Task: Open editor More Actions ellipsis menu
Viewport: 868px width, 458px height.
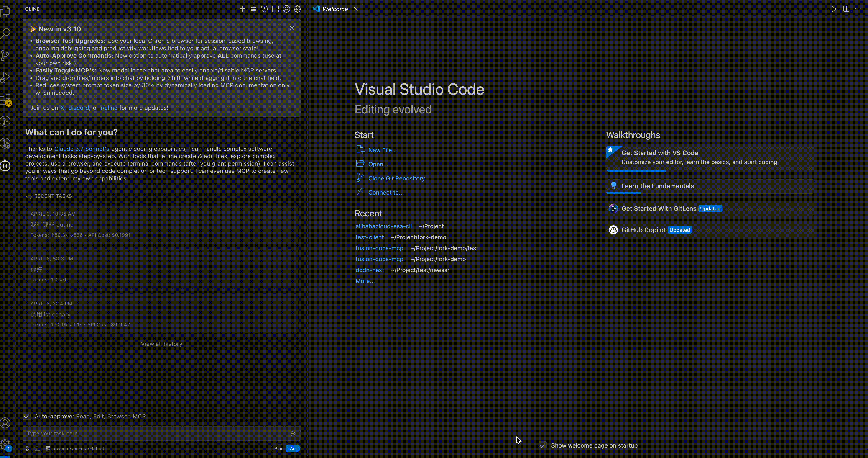Action: tap(858, 9)
